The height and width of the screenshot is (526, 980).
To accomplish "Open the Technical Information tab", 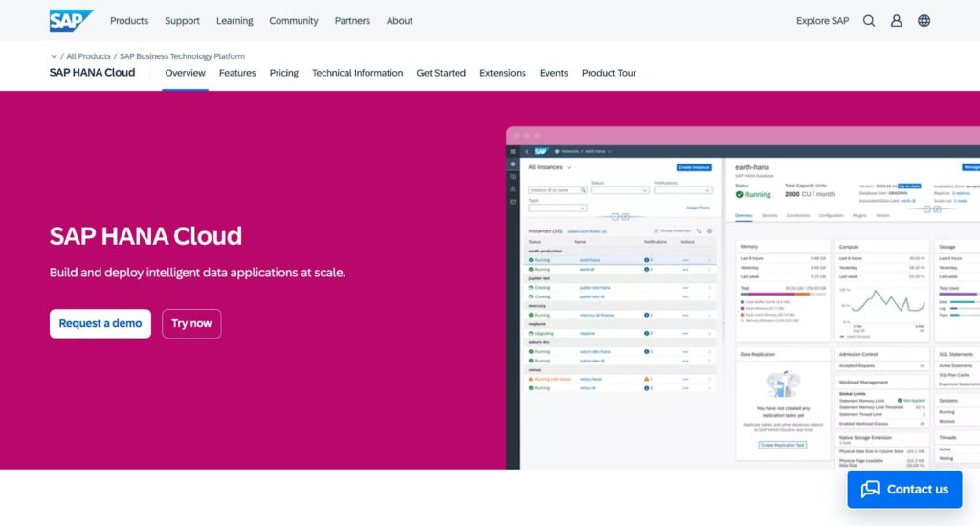I will coord(358,73).
